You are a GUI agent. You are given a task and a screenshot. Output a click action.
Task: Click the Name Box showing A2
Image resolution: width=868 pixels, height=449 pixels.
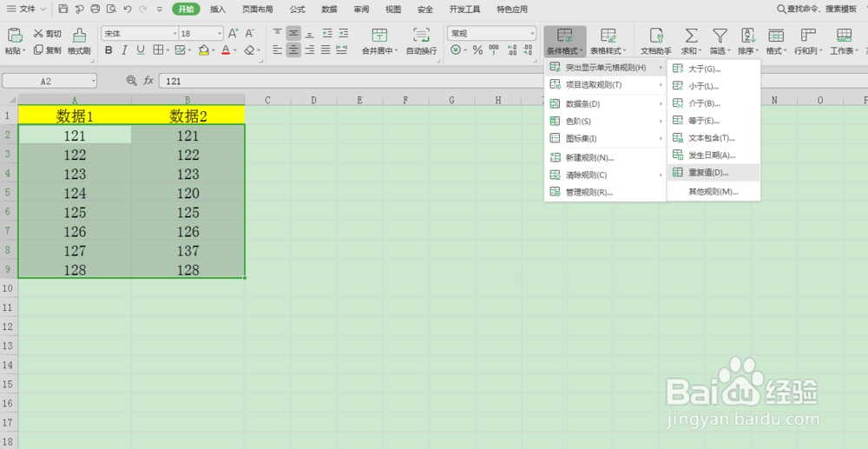pyautogui.click(x=49, y=81)
